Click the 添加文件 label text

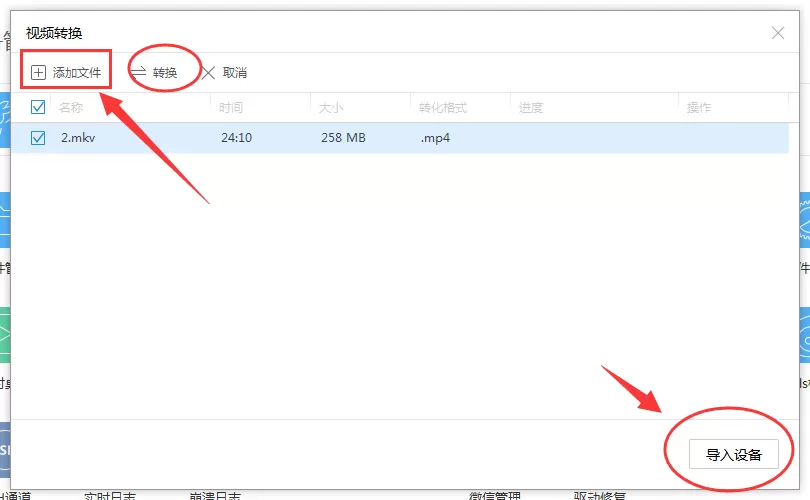77,73
